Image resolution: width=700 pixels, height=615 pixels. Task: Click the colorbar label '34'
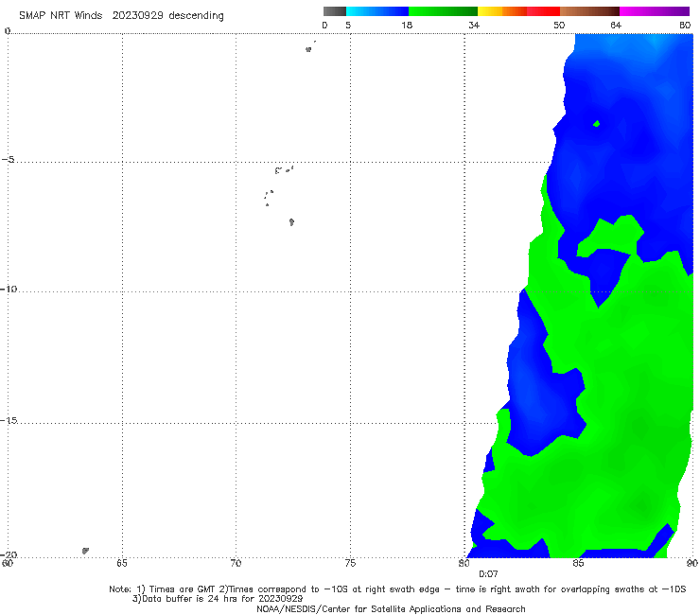(474, 26)
